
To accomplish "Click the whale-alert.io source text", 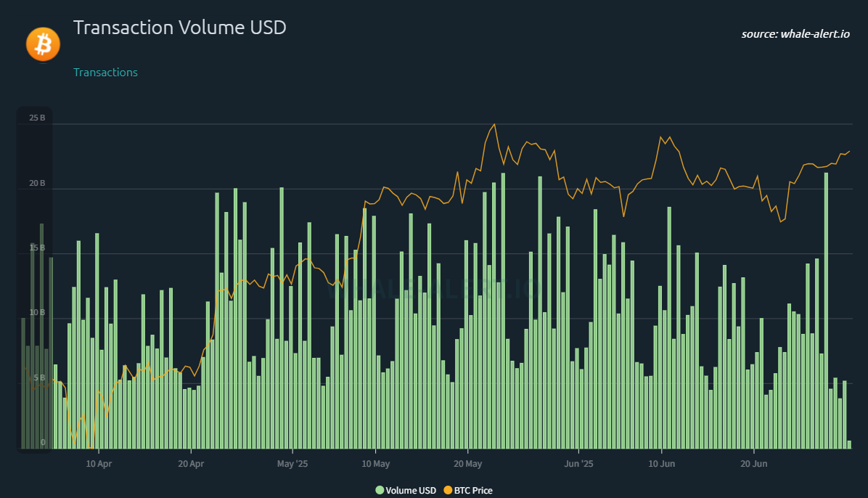I will point(795,34).
